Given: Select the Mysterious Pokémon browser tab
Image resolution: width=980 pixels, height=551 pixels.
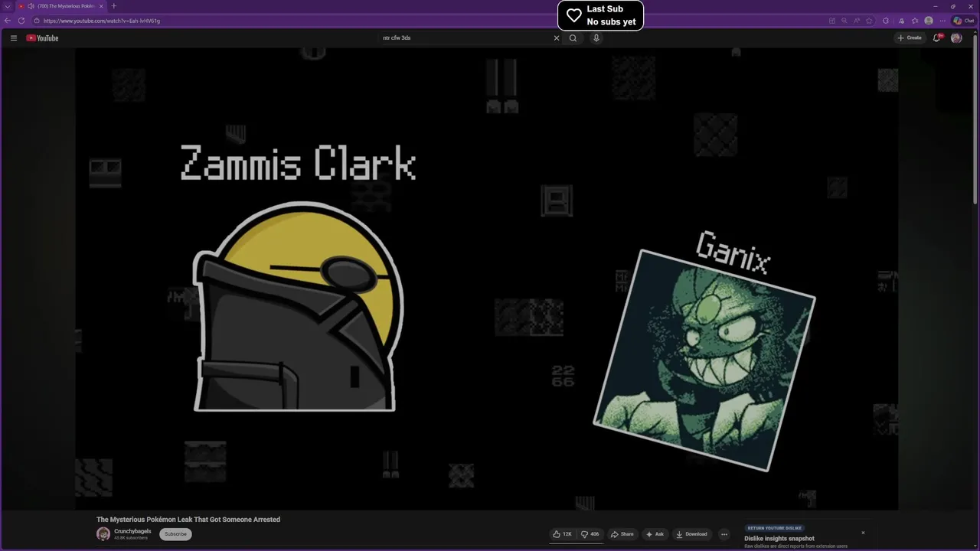Looking at the screenshot, I should coord(61,6).
